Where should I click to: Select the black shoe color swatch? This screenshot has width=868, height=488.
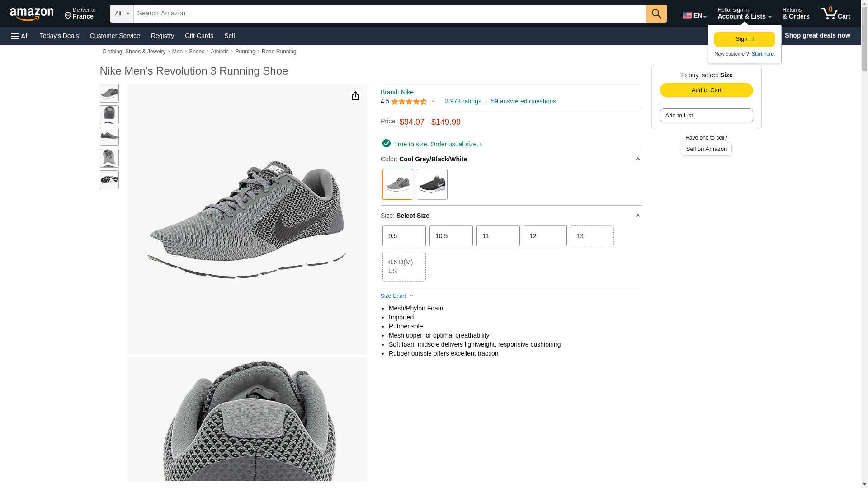point(432,184)
